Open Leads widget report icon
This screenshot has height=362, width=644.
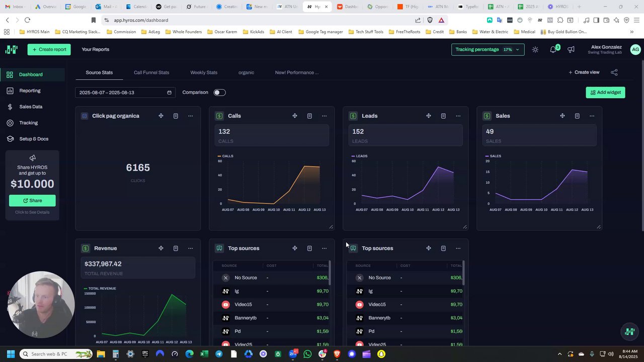[x=443, y=116]
